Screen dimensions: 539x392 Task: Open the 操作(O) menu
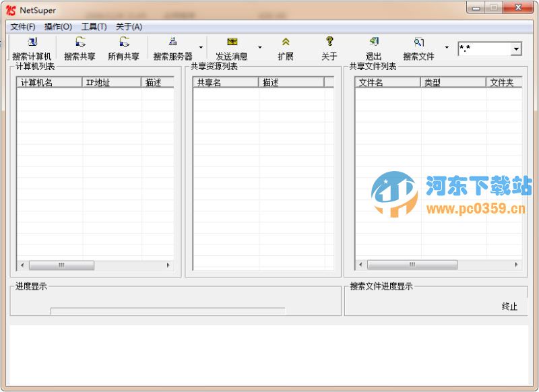pos(59,27)
